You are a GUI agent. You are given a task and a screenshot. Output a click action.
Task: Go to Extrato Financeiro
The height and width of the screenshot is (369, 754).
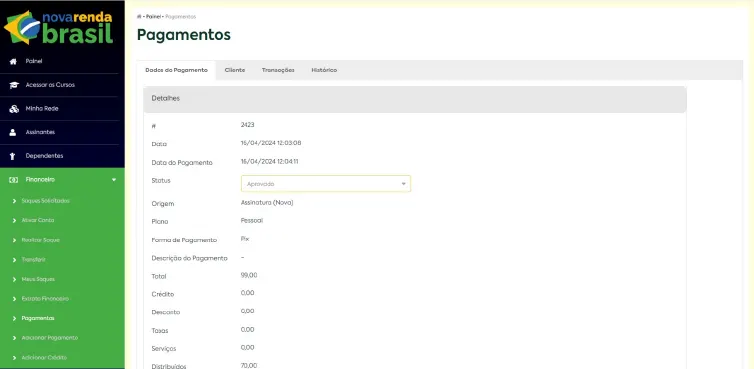(45, 299)
